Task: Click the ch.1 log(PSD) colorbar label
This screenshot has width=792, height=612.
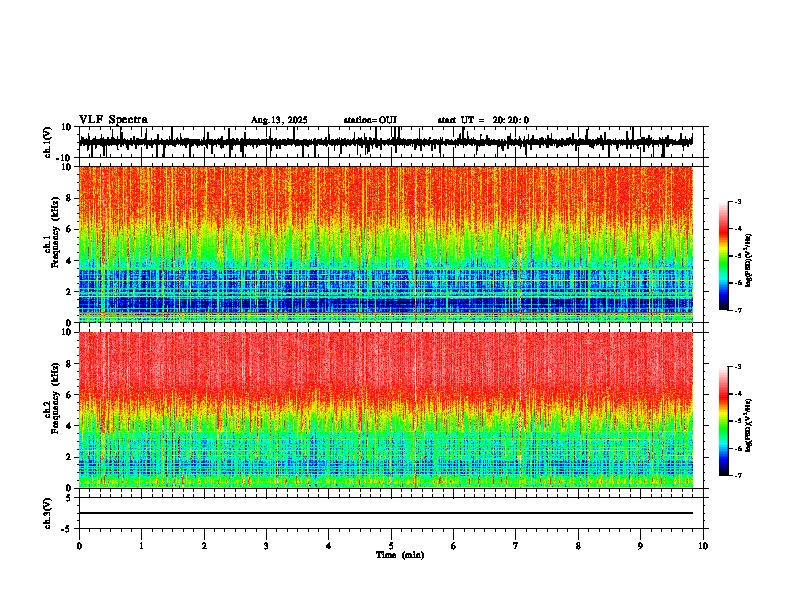Action: point(749,261)
